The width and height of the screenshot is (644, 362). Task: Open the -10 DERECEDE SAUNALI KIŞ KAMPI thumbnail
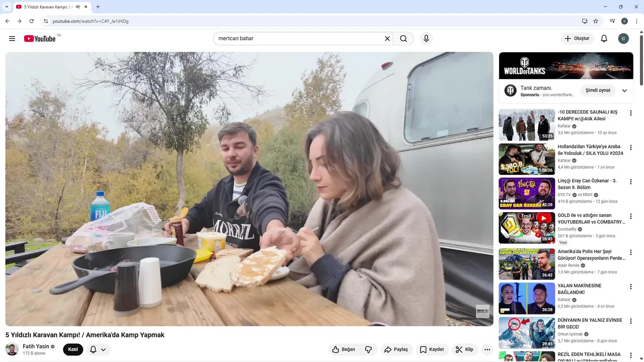coord(527,125)
